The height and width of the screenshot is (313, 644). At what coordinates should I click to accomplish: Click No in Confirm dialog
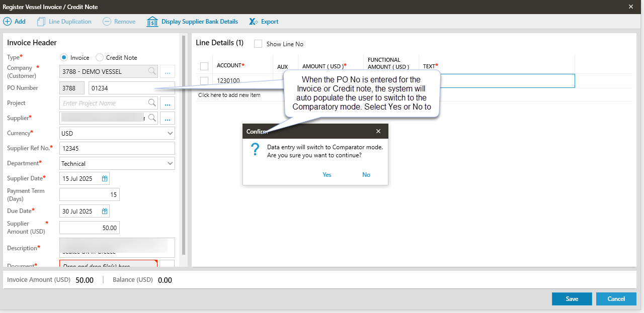click(366, 175)
